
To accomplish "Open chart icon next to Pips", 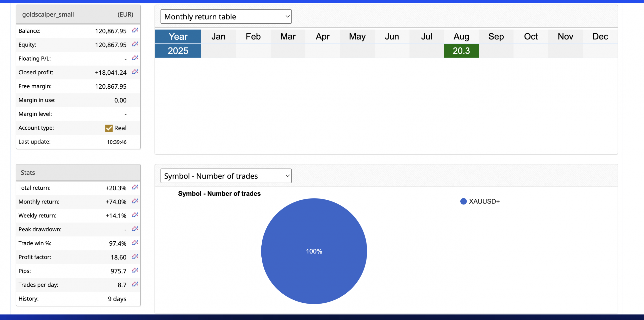I will pos(135,270).
